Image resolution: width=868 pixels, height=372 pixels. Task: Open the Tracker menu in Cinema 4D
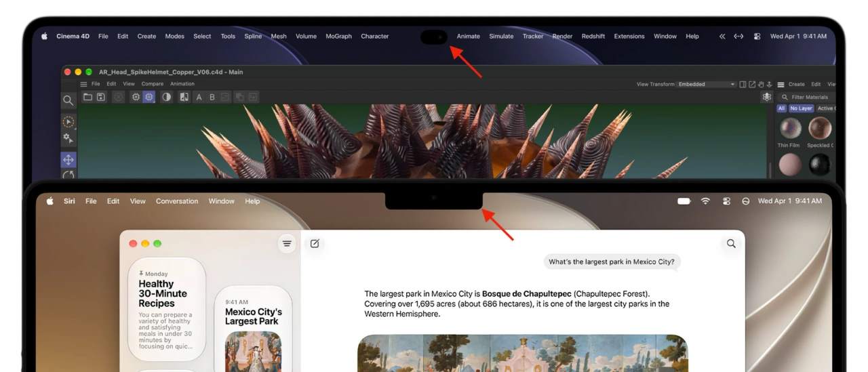point(533,37)
